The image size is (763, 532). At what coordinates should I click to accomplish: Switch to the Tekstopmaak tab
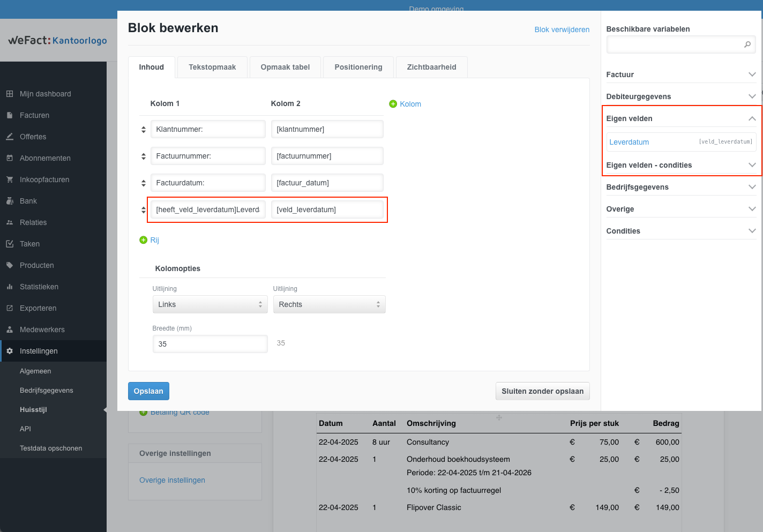coord(212,67)
